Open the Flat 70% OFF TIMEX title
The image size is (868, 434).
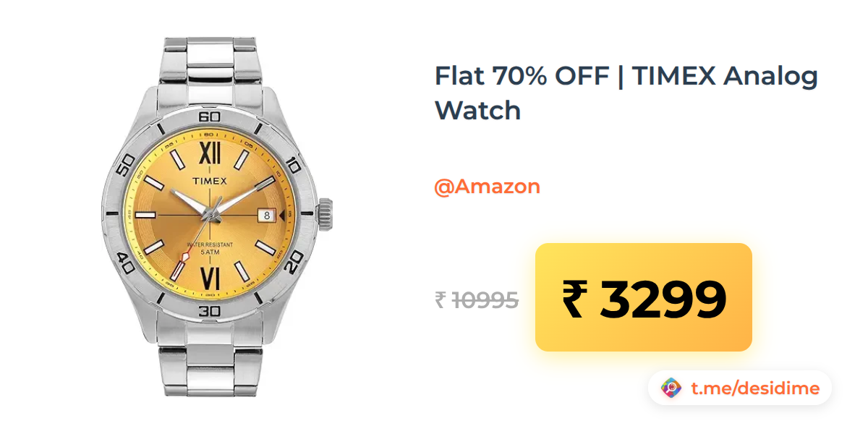tap(626, 93)
